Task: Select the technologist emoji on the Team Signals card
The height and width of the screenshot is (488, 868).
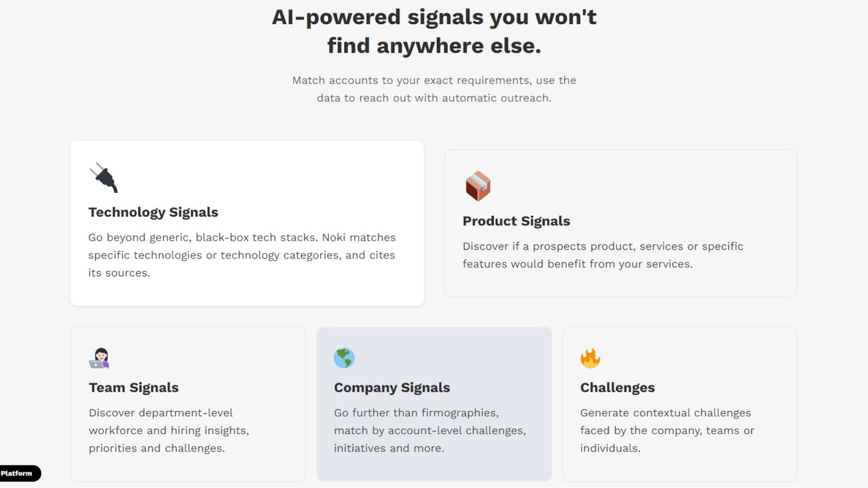Action: [x=99, y=358]
